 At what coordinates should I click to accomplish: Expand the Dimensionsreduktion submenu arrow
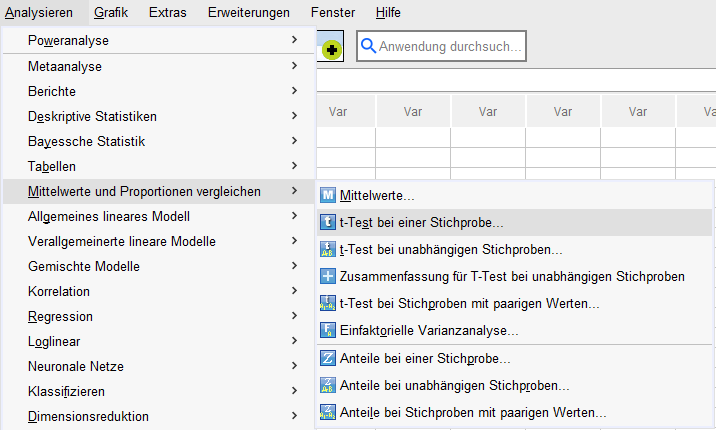pyautogui.click(x=295, y=415)
